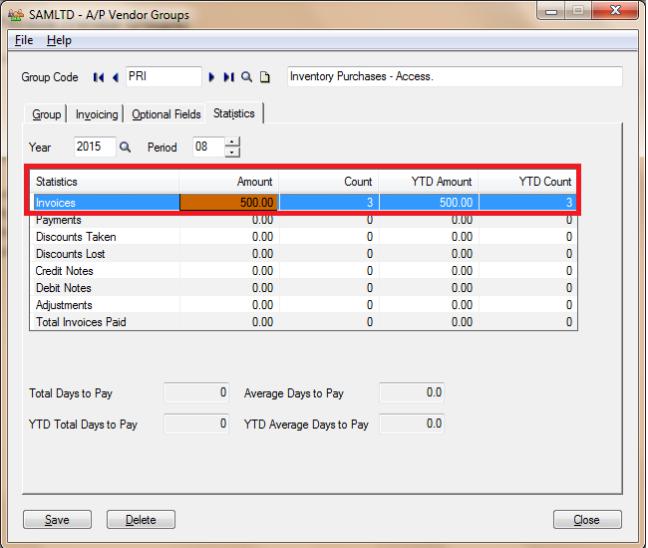Click the Count column header
This screenshot has height=548, width=648.
point(329,182)
